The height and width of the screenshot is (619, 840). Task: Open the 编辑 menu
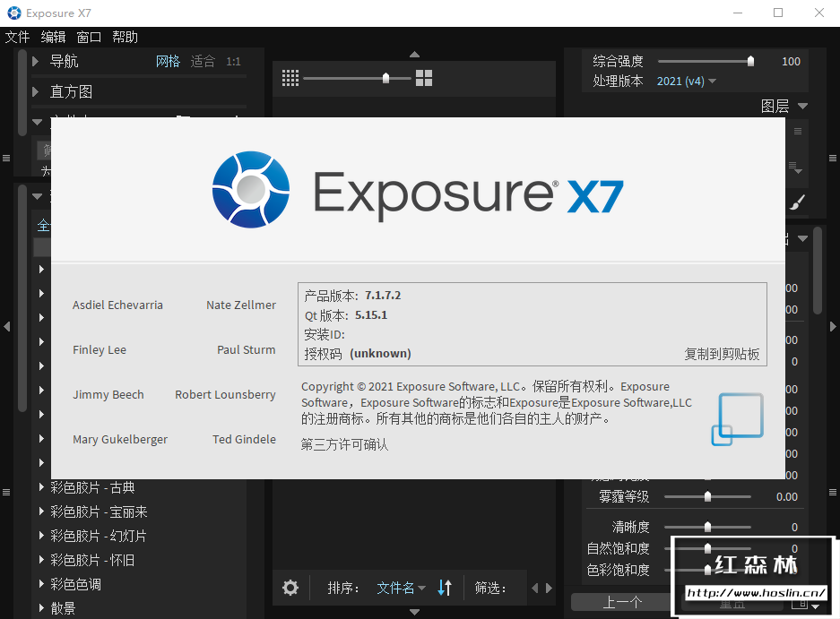tap(53, 37)
